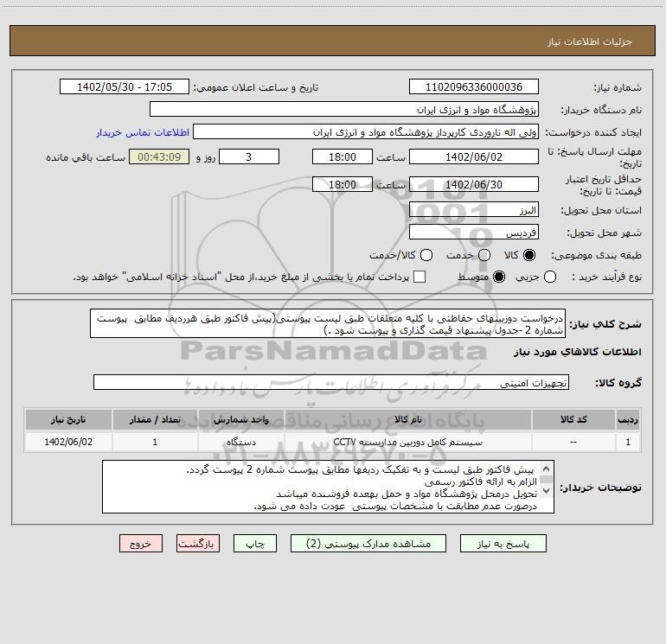
Task: Click the public announcement date field
Action: 124,87
